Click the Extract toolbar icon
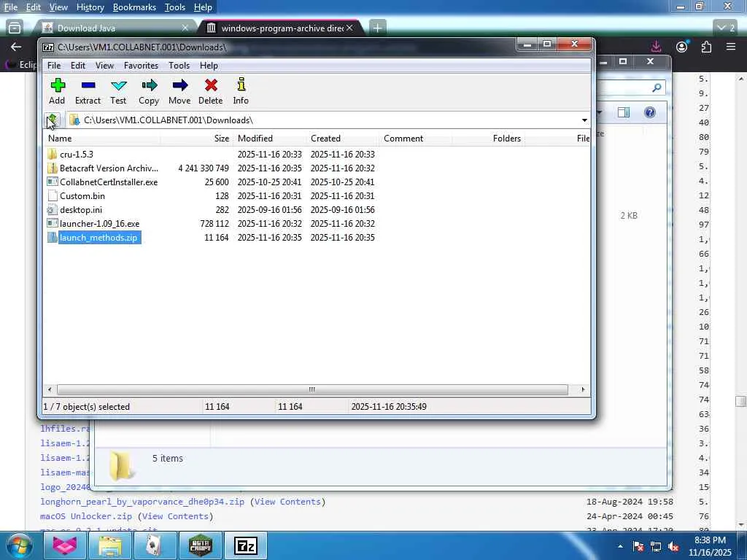Viewport: 747px width, 560px height. (88, 91)
